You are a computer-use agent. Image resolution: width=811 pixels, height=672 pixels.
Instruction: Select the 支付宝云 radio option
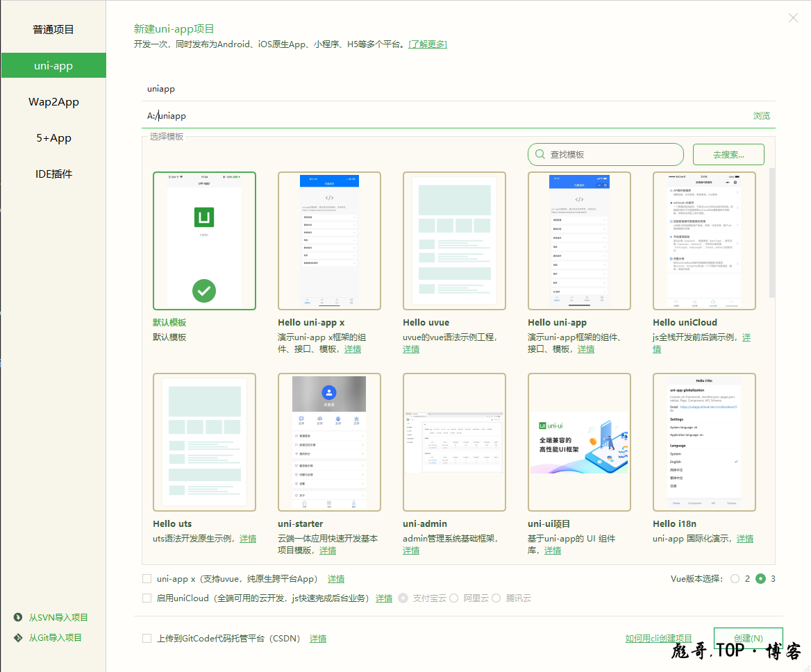pyautogui.click(x=403, y=598)
